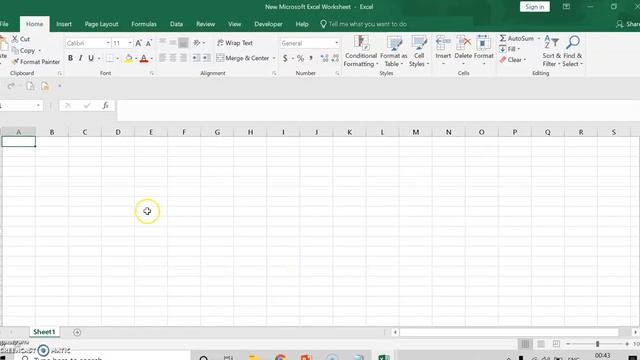Image resolution: width=640 pixels, height=360 pixels.
Task: Toggle Underline formatting
Action: point(91,58)
